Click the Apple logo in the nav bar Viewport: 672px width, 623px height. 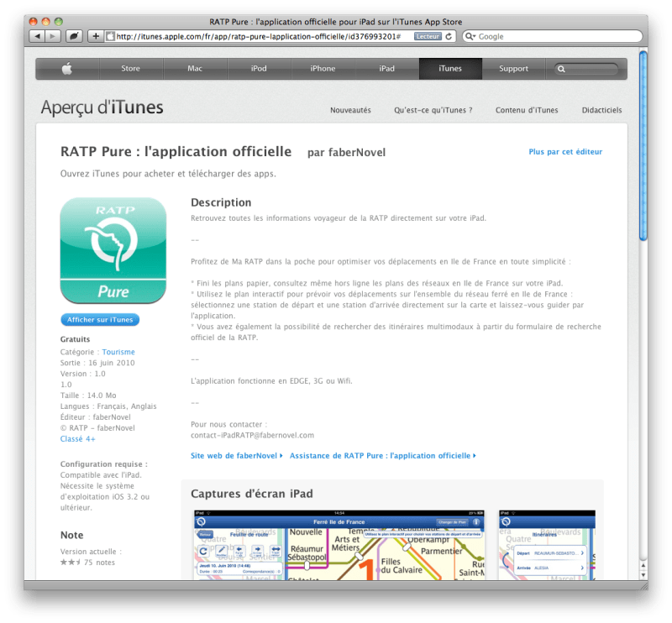point(67,69)
